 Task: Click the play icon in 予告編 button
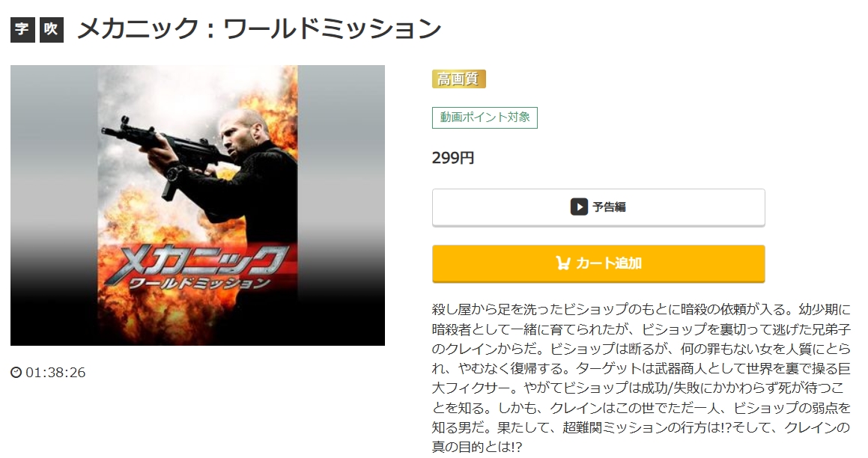[x=579, y=207]
